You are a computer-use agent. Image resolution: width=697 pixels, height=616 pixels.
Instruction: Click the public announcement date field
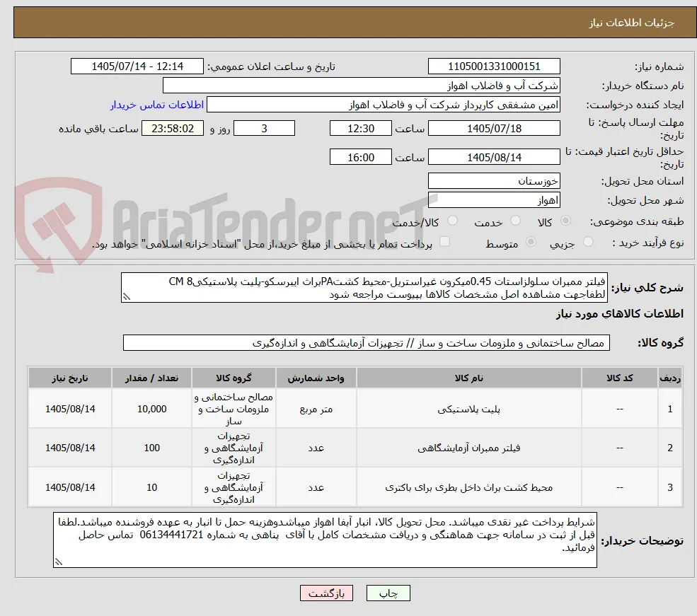click(137, 66)
